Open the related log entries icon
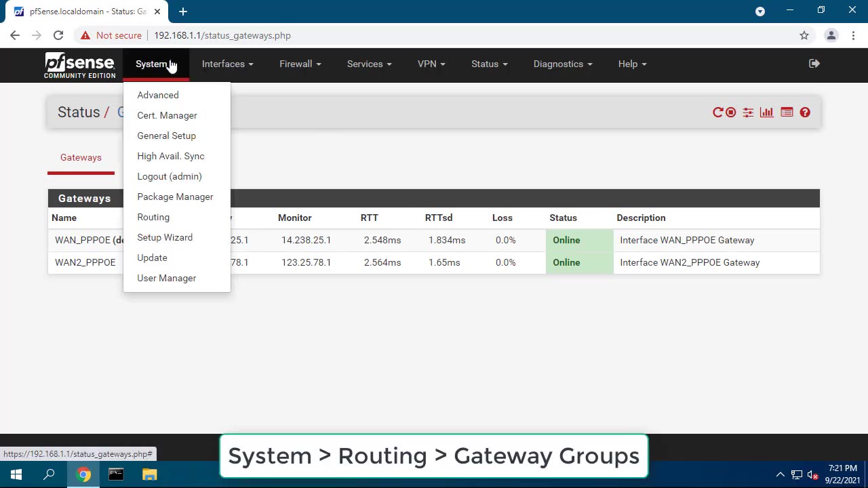868x488 pixels. [787, 113]
